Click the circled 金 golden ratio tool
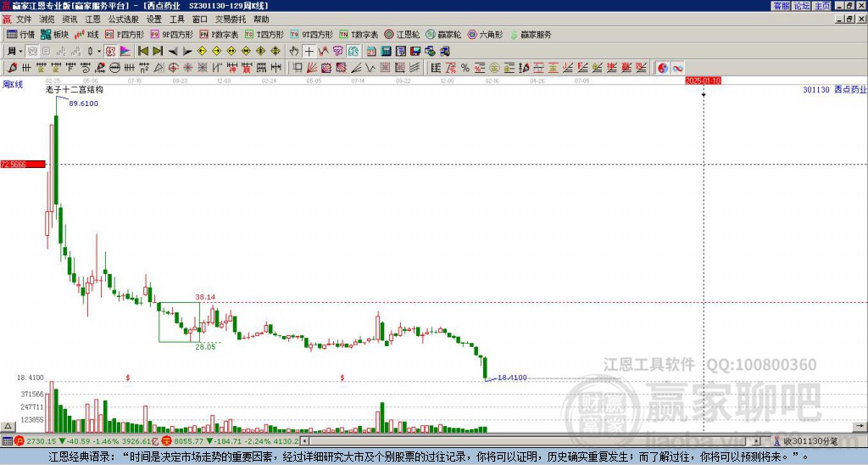The image size is (868, 465). click(494, 68)
